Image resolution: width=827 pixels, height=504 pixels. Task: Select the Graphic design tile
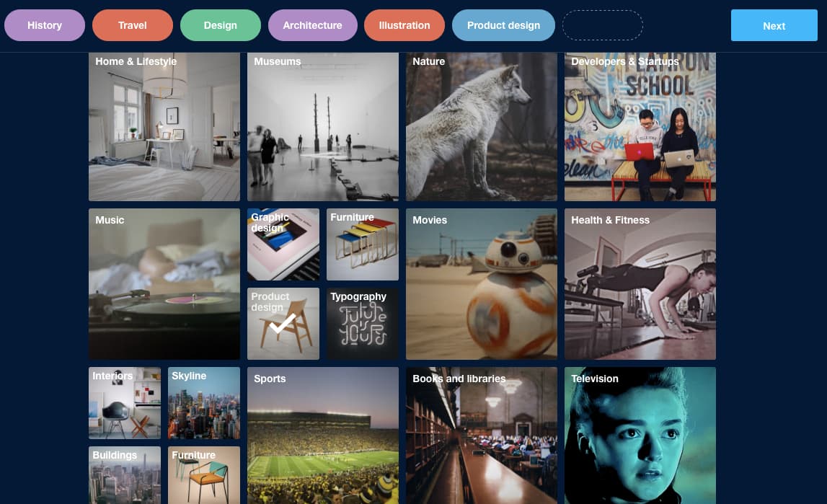tap(283, 244)
